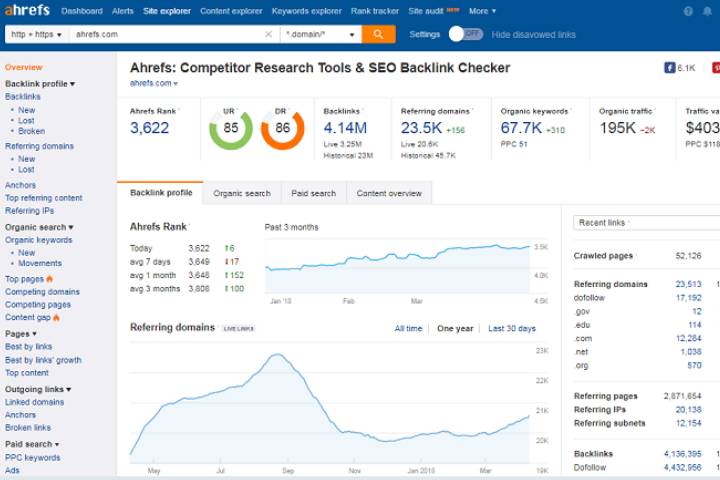Collapse the Organic search sidebar section
The height and width of the screenshot is (480, 720).
tap(39, 227)
